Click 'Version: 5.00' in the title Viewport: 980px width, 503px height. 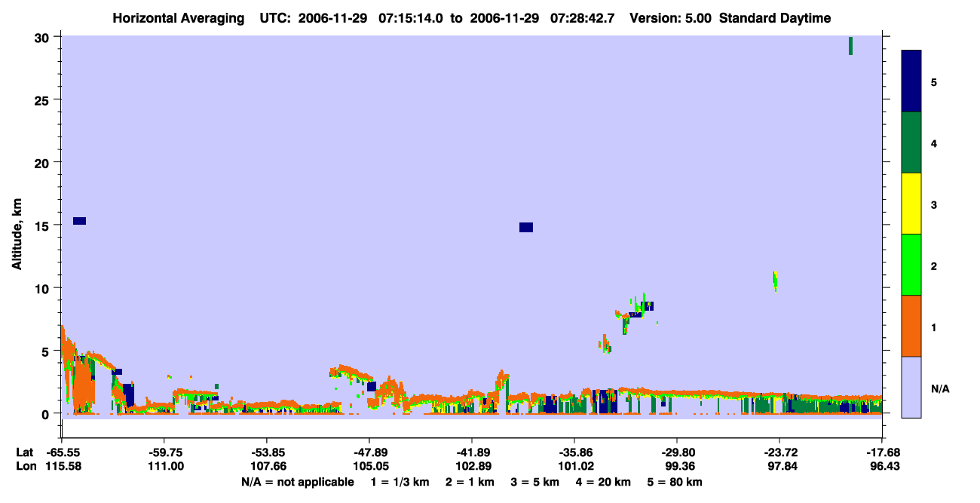click(x=670, y=18)
